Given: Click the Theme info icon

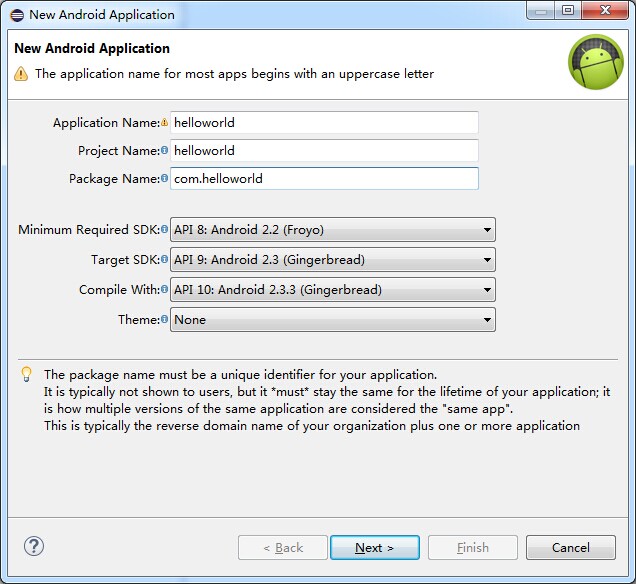Looking at the screenshot, I should pos(164,319).
